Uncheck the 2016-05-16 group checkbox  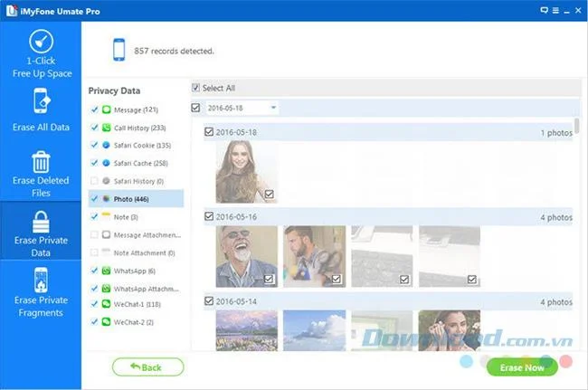pos(209,216)
